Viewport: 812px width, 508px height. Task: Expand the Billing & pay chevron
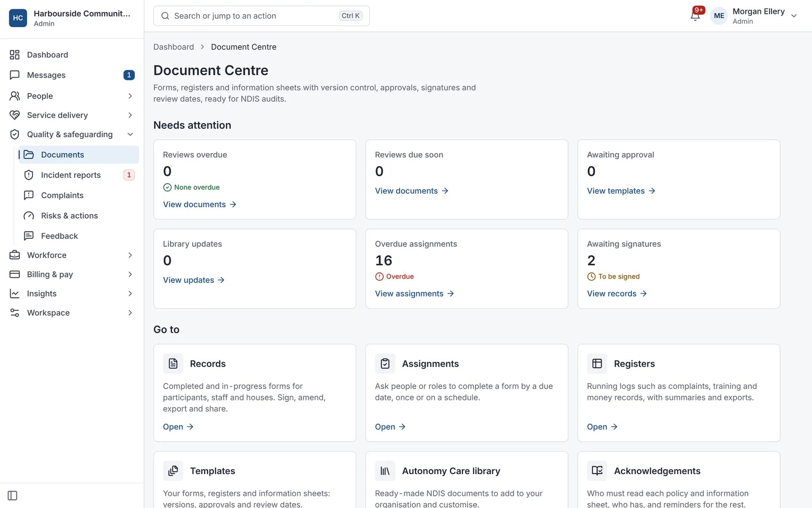click(130, 274)
